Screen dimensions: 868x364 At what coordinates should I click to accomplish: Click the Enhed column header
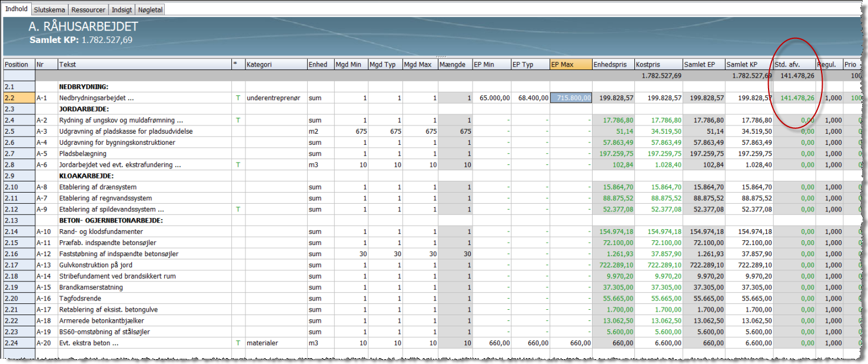click(320, 64)
